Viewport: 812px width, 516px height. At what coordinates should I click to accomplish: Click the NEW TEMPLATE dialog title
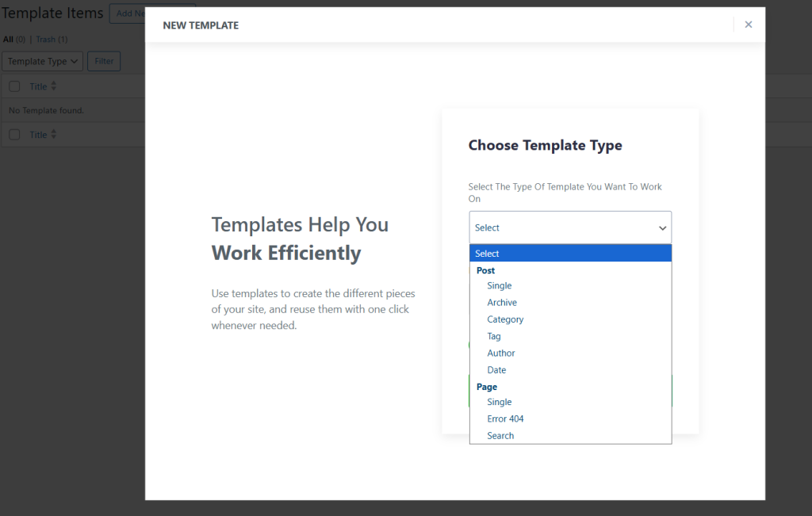pos(201,25)
